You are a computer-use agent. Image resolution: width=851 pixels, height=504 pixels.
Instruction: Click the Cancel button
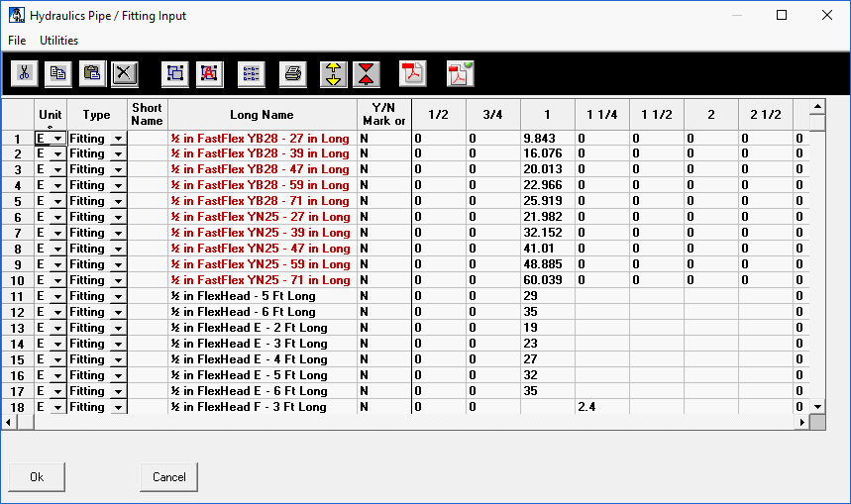coord(168,477)
